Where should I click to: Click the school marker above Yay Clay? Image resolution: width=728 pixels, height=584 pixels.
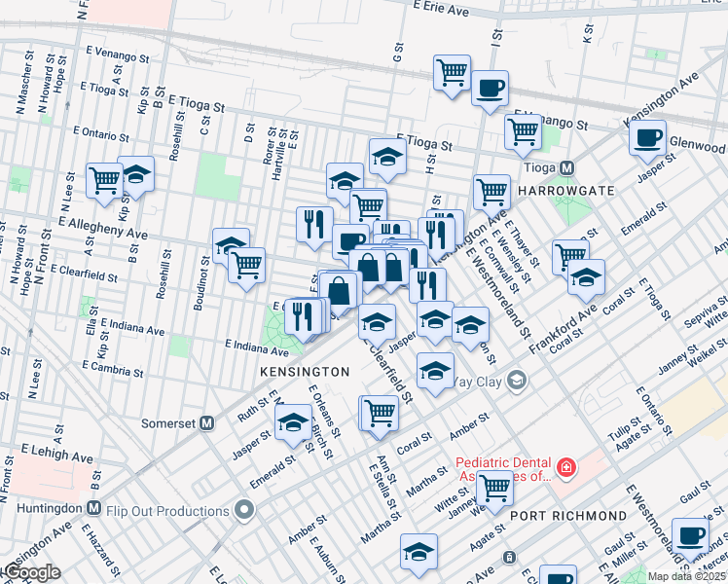pyautogui.click(x=435, y=371)
